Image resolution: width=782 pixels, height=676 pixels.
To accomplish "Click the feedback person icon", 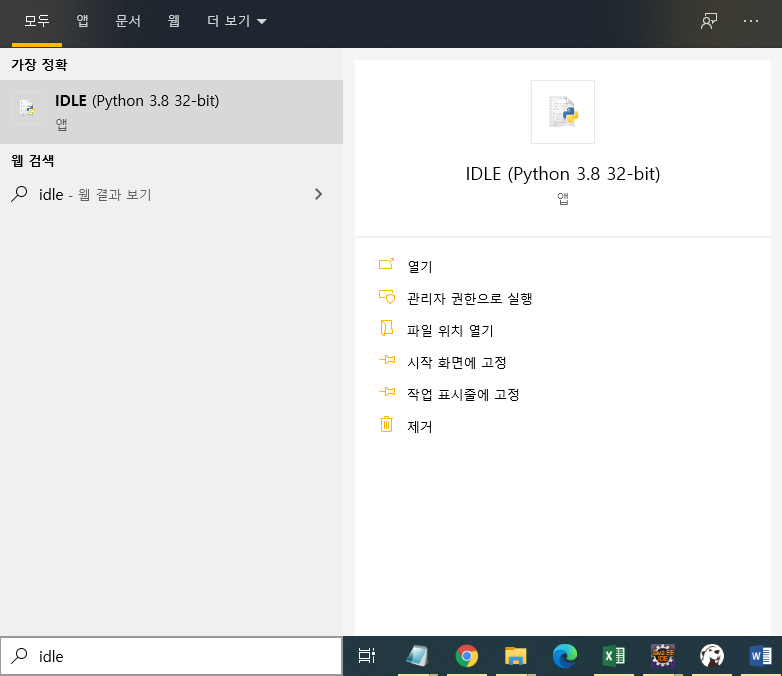I will (709, 21).
